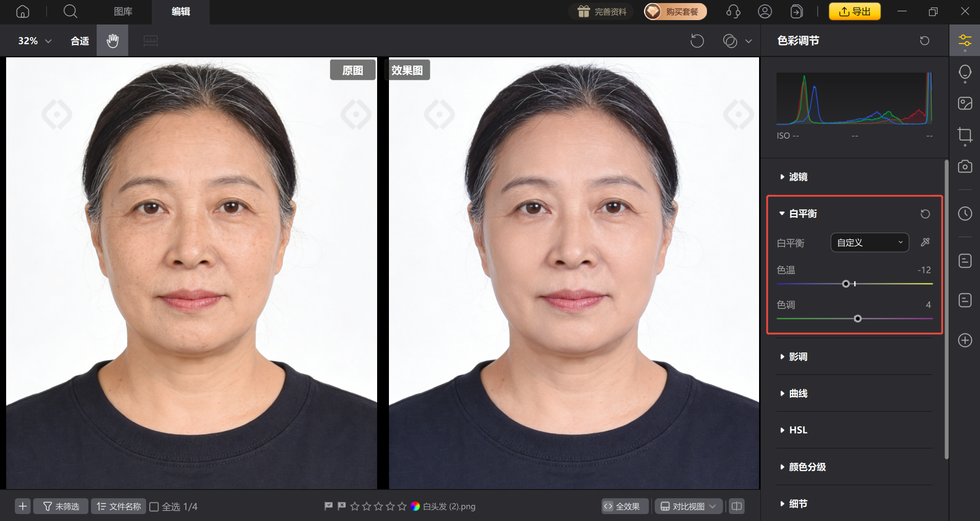Open the 自定义 white balance dropdown
Viewport: 980px width, 521px height.
coord(869,242)
